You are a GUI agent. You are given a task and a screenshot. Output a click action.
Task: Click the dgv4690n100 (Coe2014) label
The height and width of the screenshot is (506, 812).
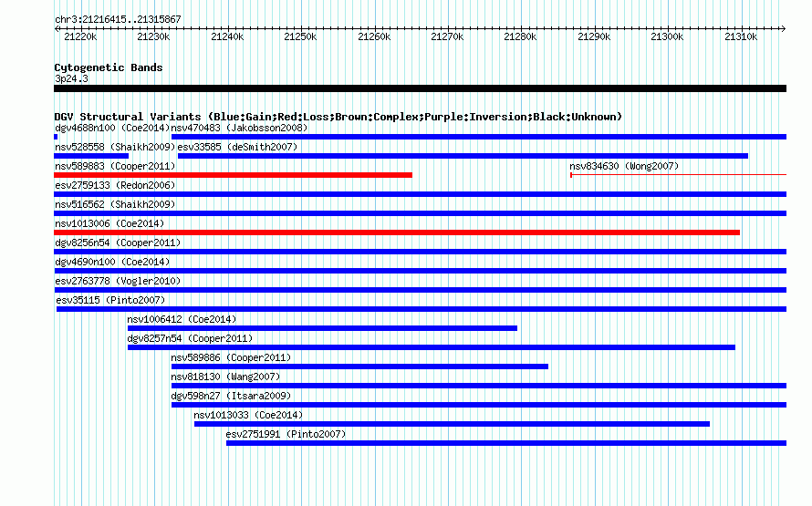(x=112, y=262)
